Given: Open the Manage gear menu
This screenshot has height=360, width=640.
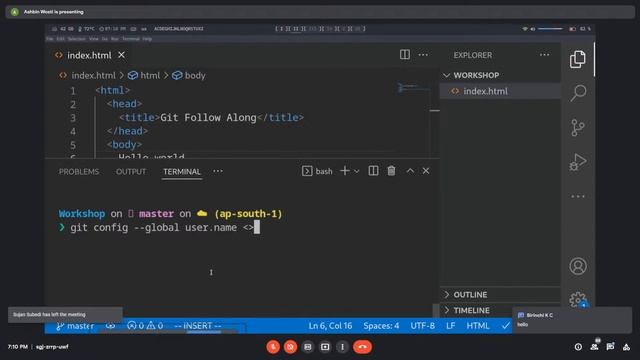Looking at the screenshot, I should point(578,300).
